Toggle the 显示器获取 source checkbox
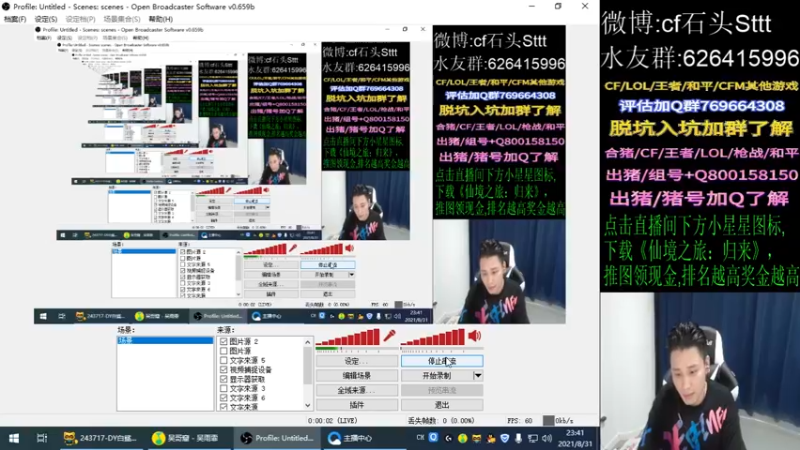 pyautogui.click(x=223, y=379)
